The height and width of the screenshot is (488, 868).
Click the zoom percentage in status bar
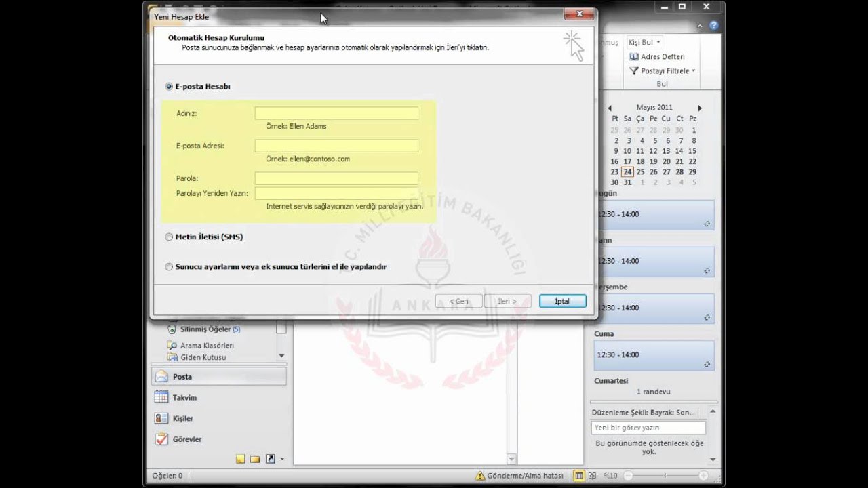point(610,476)
